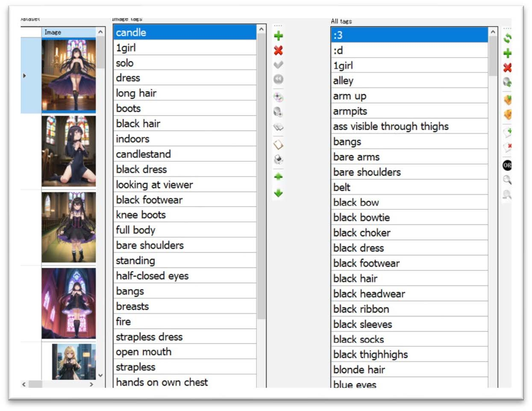Image resolution: width=532 pixels, height=411 pixels.
Task: Click the Image column header
Action: point(69,32)
